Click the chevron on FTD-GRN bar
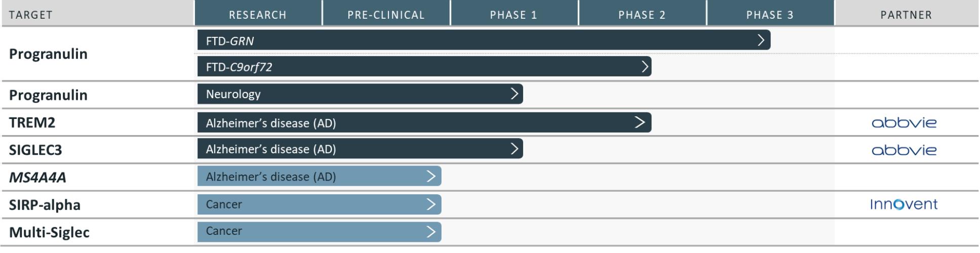The width and height of the screenshot is (980, 253). (x=760, y=40)
